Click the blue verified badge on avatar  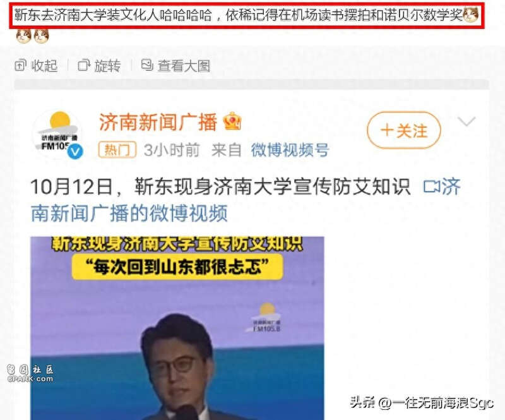(75, 151)
